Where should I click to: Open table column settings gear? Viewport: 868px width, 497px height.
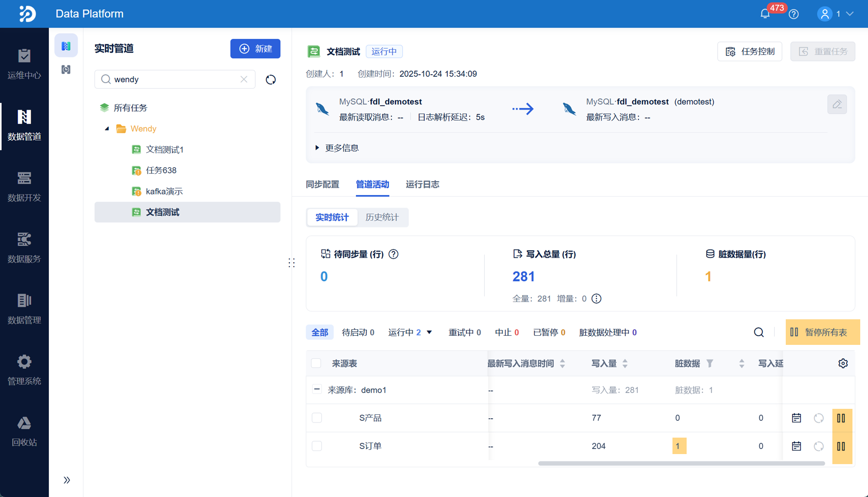(x=843, y=363)
